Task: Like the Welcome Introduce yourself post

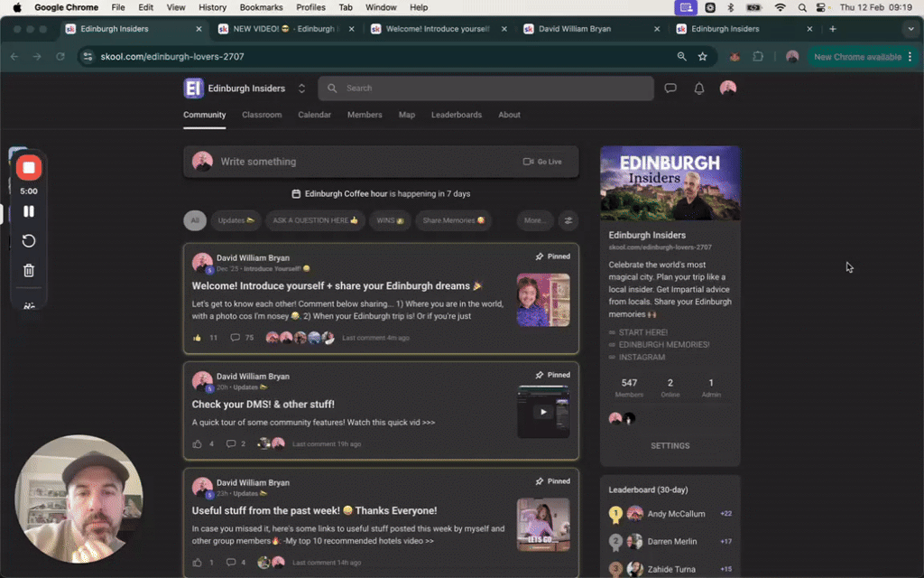Action: (197, 338)
